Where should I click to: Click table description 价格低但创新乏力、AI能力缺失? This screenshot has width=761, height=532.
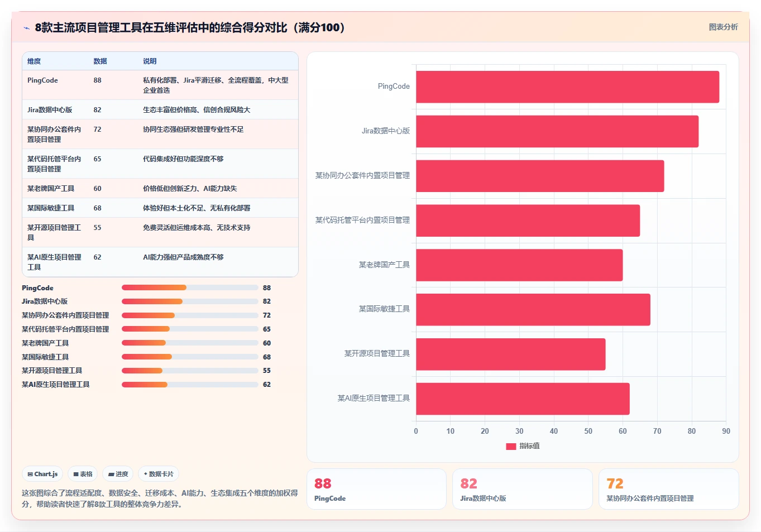(190, 189)
